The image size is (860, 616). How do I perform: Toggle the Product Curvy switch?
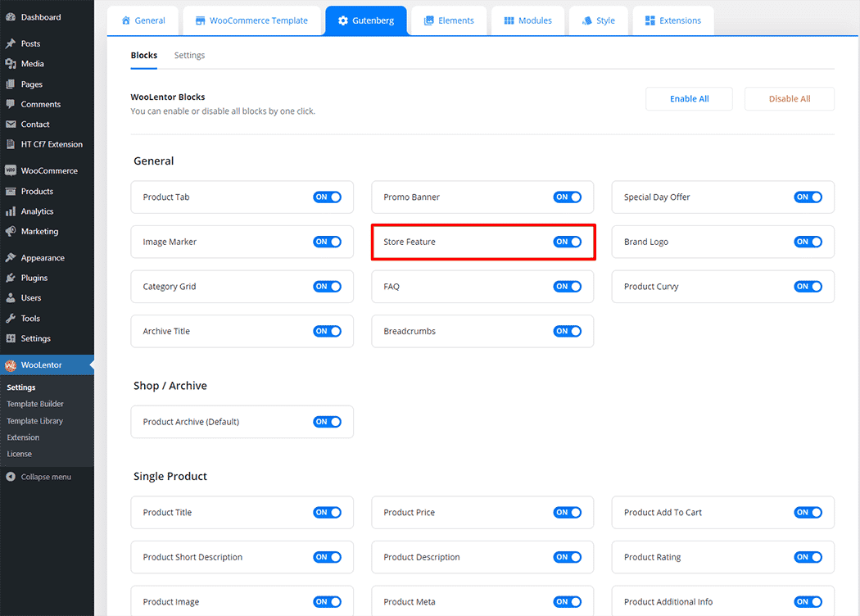click(x=808, y=287)
